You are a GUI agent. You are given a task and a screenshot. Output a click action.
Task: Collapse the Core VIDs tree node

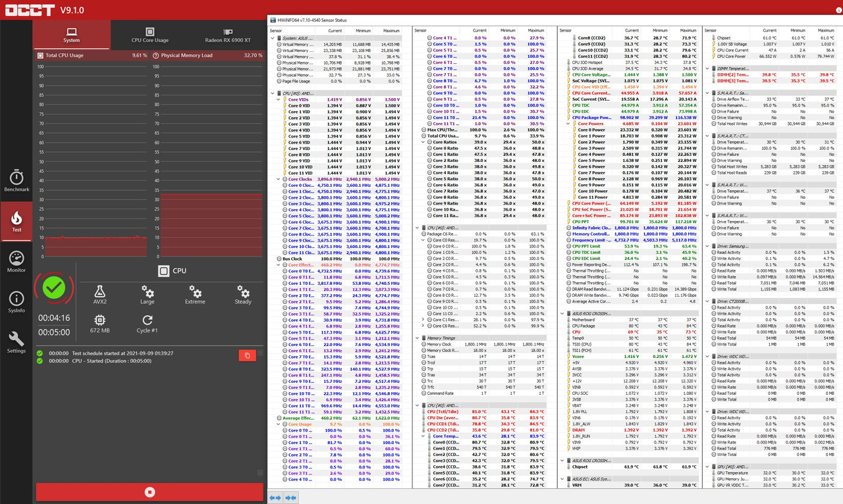click(278, 99)
